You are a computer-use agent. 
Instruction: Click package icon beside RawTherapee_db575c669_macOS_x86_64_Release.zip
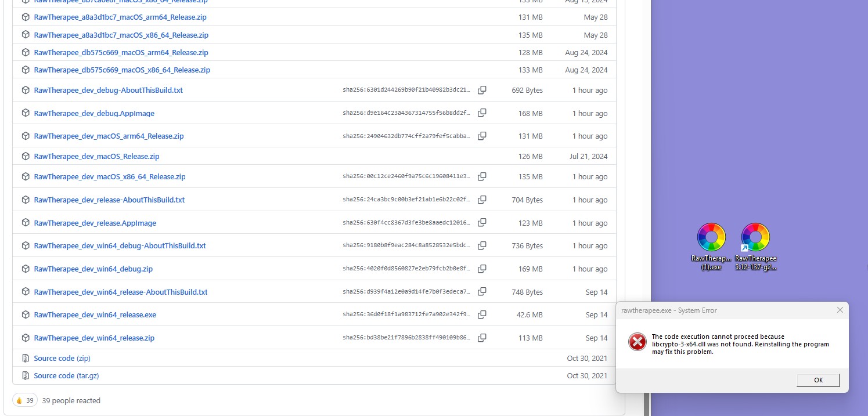tap(26, 69)
